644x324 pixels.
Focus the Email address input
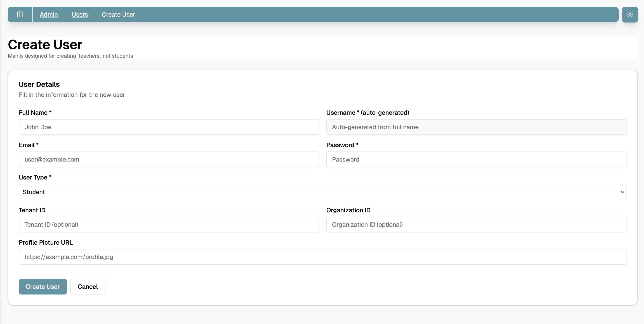click(169, 159)
